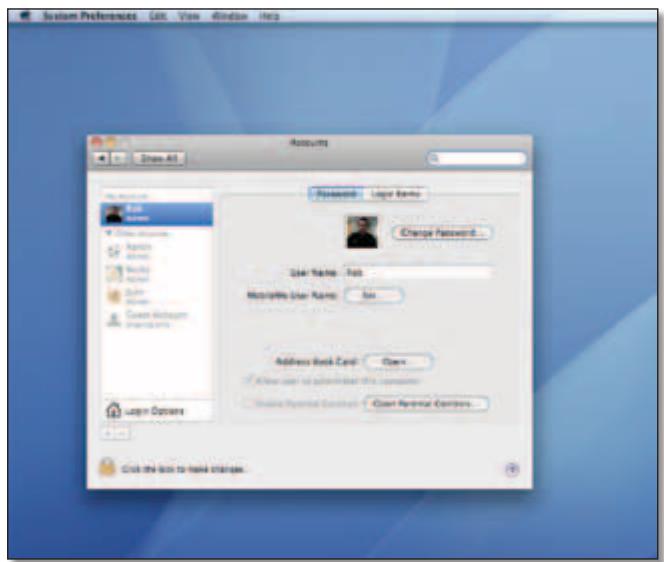
Task: Open the Apple menu
Action: [x=25, y=16]
